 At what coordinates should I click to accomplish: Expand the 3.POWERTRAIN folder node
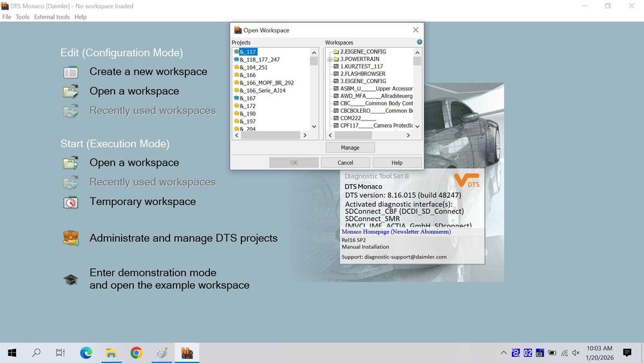click(330, 59)
